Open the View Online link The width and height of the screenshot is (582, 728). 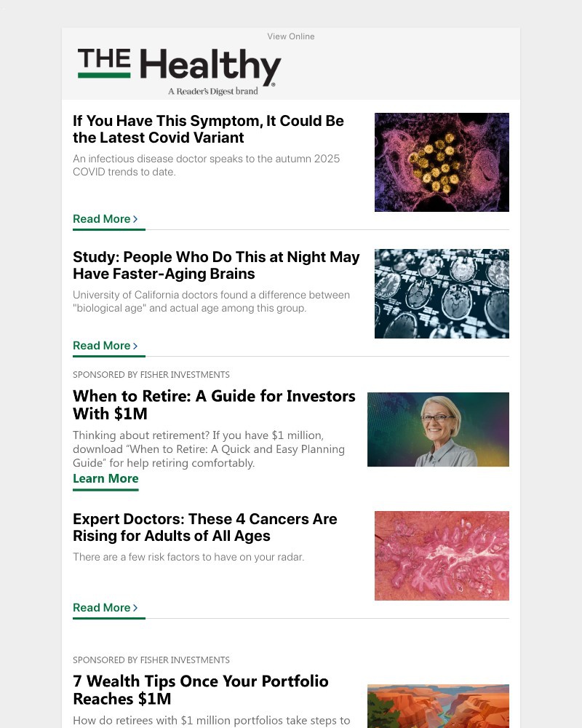click(291, 36)
